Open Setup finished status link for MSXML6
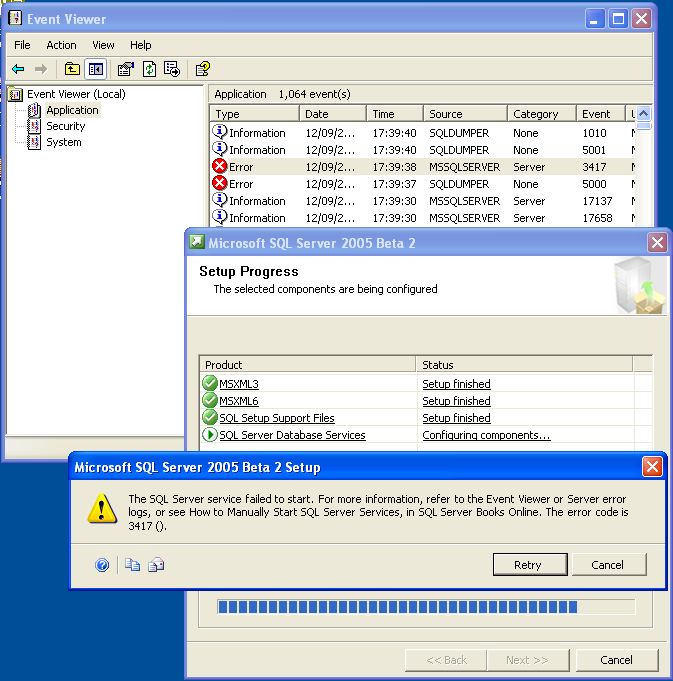 coord(456,401)
